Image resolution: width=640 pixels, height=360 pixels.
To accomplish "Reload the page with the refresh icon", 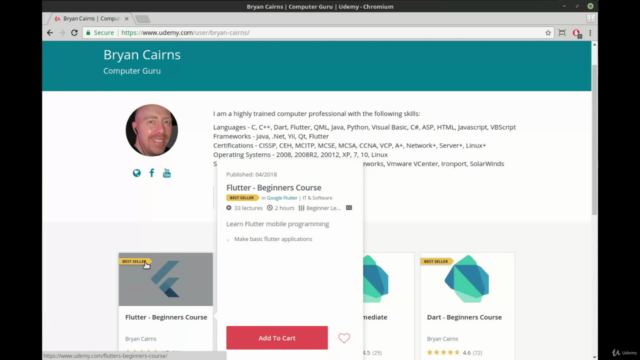I will point(74,33).
